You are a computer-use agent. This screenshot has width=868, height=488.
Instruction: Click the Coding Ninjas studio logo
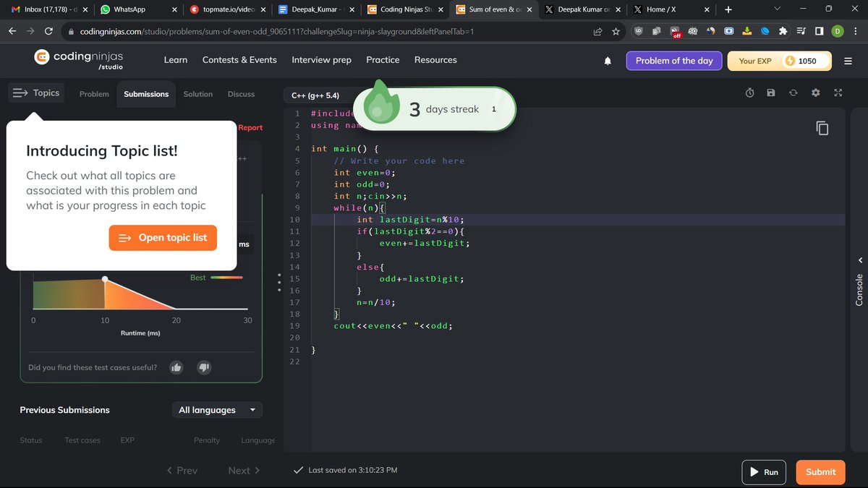click(x=79, y=60)
